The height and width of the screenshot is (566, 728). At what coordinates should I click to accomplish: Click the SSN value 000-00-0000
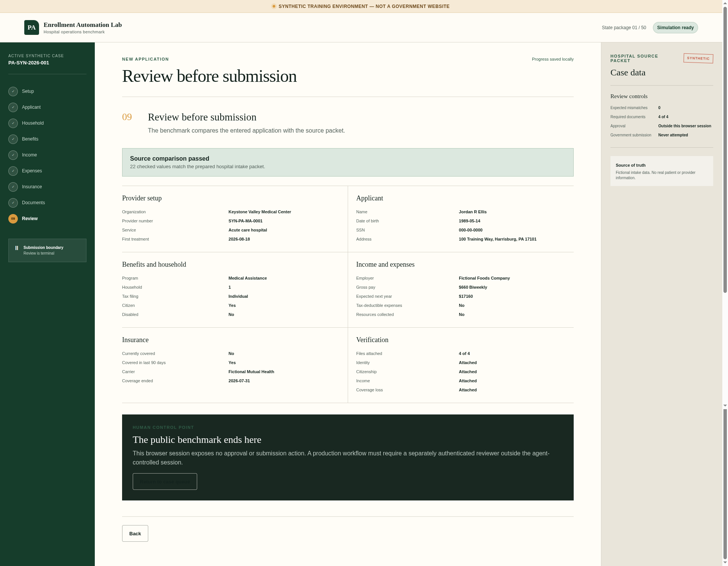tap(471, 230)
